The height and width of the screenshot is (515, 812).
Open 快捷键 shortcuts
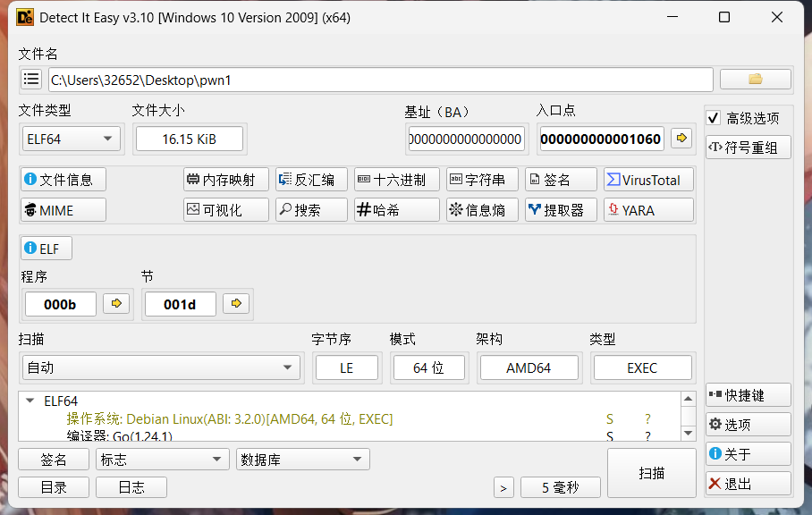coord(748,395)
